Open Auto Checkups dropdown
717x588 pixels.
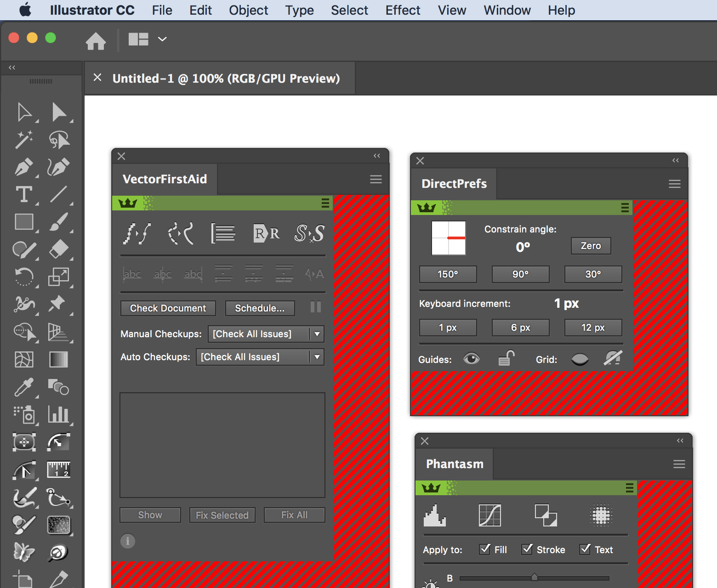point(317,357)
